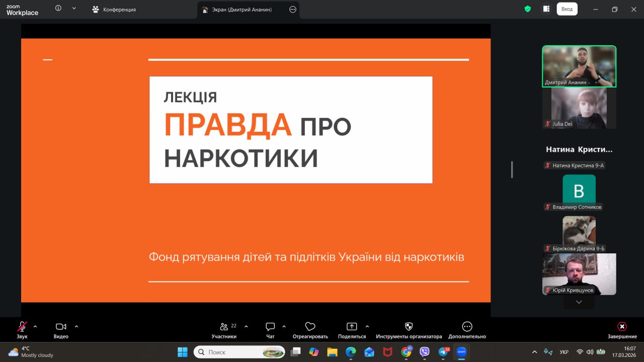This screenshot has height=362, width=644.
Task: Expand video options arrow next to Видео
Action: [x=76, y=326]
